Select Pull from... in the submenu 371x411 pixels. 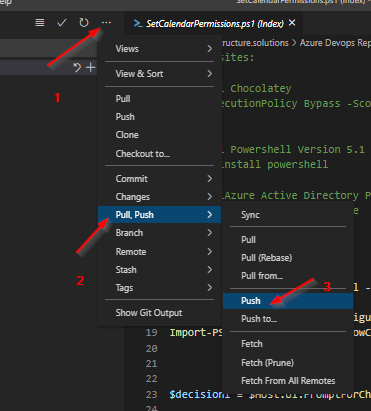pyautogui.click(x=288, y=276)
